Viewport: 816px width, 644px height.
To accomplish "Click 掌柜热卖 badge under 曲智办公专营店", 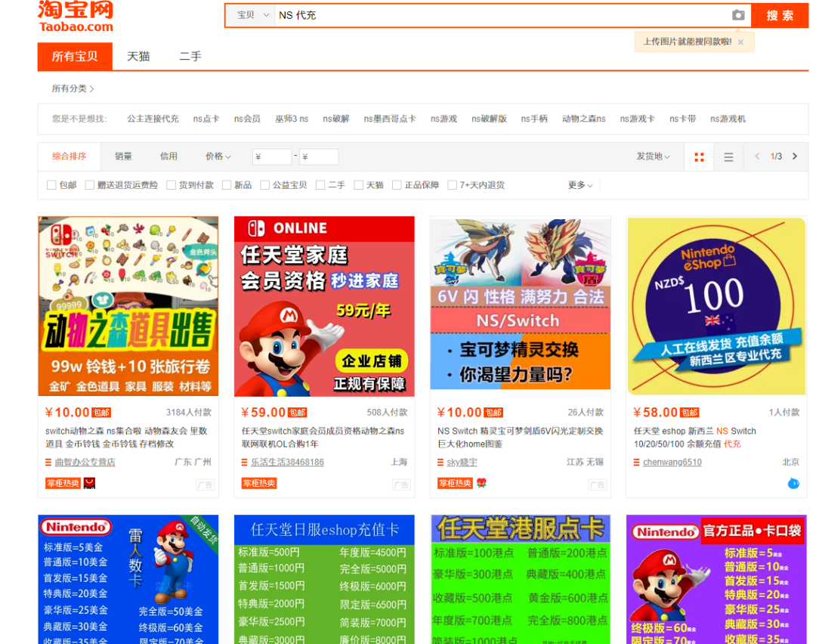I will tap(63, 484).
